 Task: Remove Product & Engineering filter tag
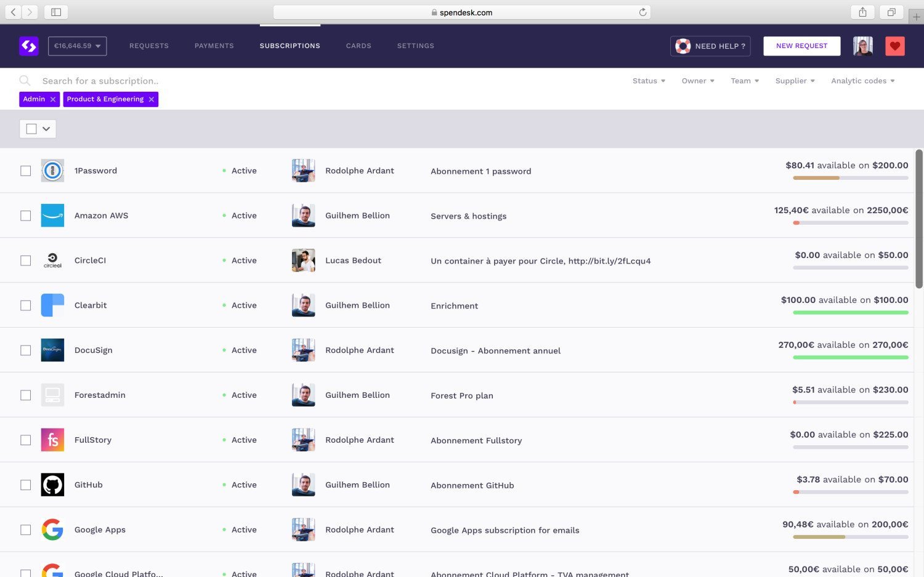[x=151, y=99]
